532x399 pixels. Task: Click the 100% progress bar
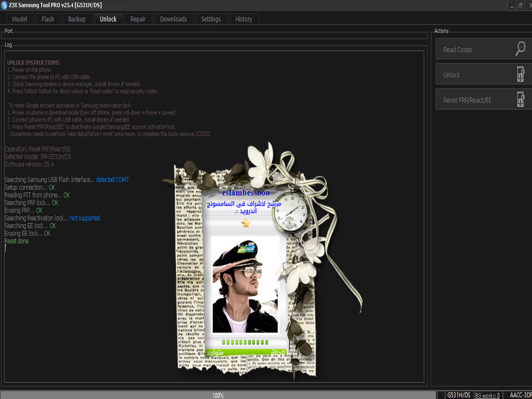click(218, 395)
